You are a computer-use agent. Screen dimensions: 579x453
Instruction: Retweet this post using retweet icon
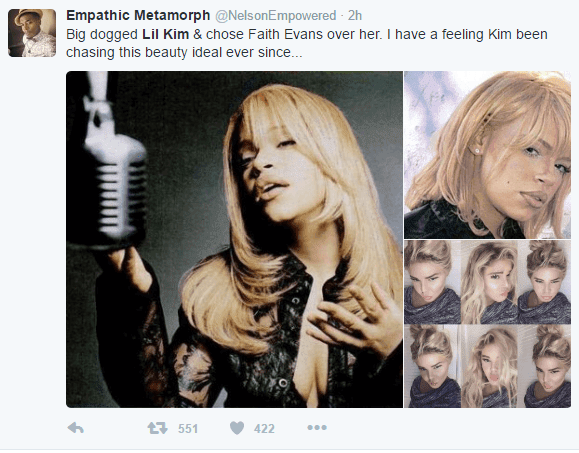pos(158,428)
